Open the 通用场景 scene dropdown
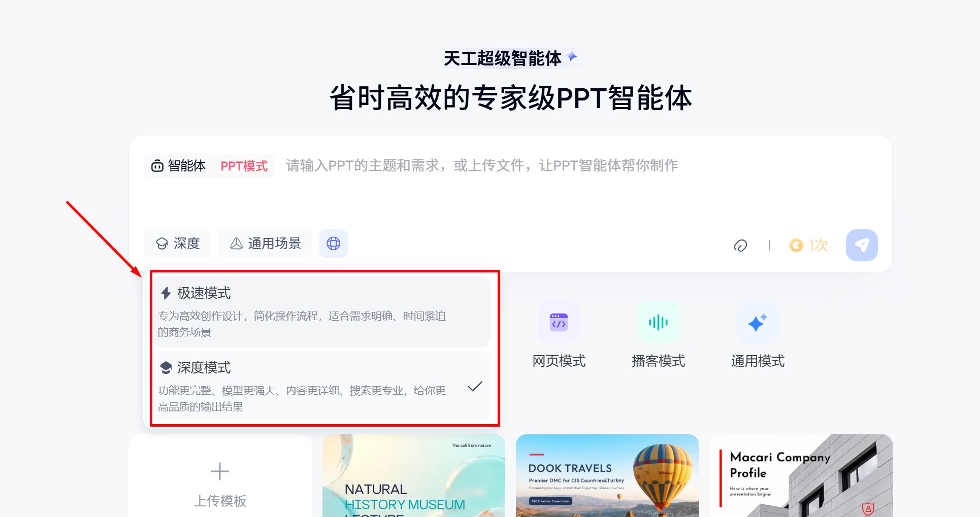The width and height of the screenshot is (980, 517). (265, 244)
